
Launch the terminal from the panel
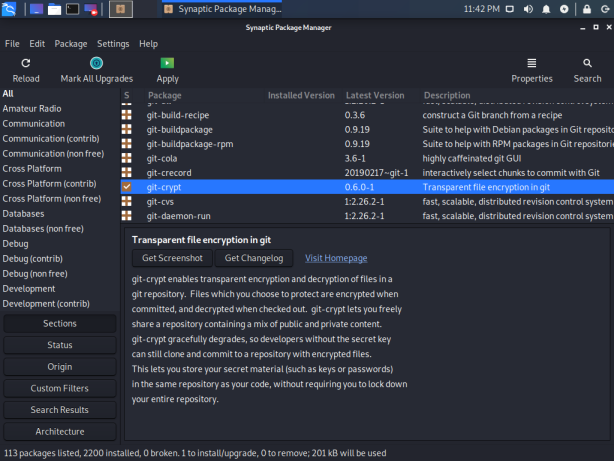pyautogui.click(x=72, y=9)
